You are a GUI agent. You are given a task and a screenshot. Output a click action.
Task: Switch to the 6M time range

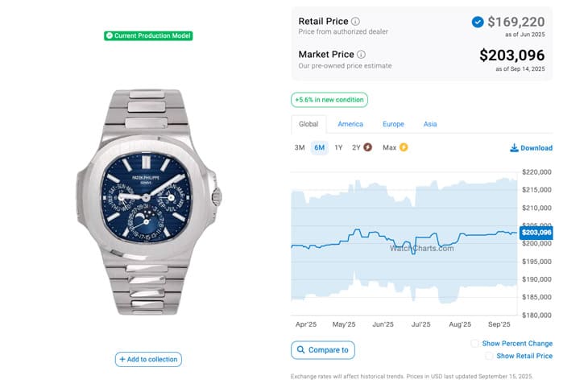pyautogui.click(x=319, y=147)
